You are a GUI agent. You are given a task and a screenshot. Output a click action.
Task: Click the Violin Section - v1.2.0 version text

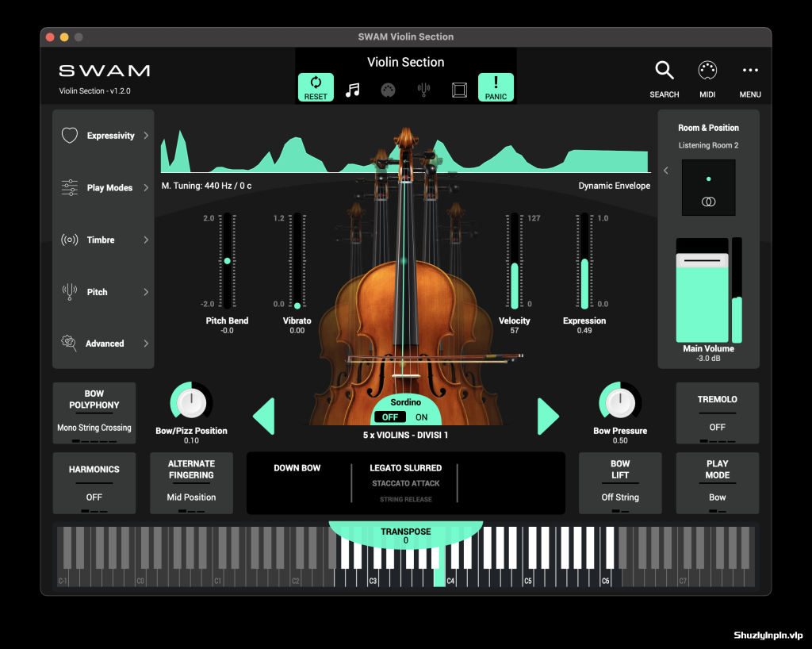95,90
